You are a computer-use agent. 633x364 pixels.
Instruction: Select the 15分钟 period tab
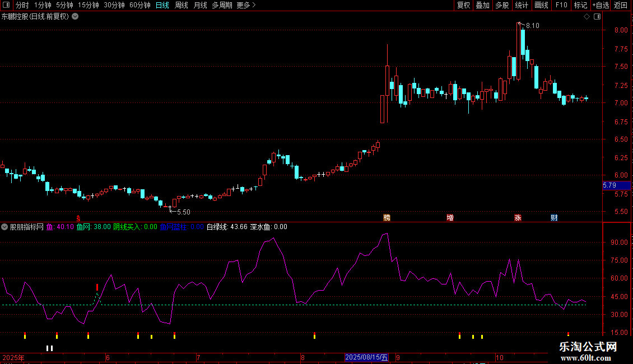88,5
